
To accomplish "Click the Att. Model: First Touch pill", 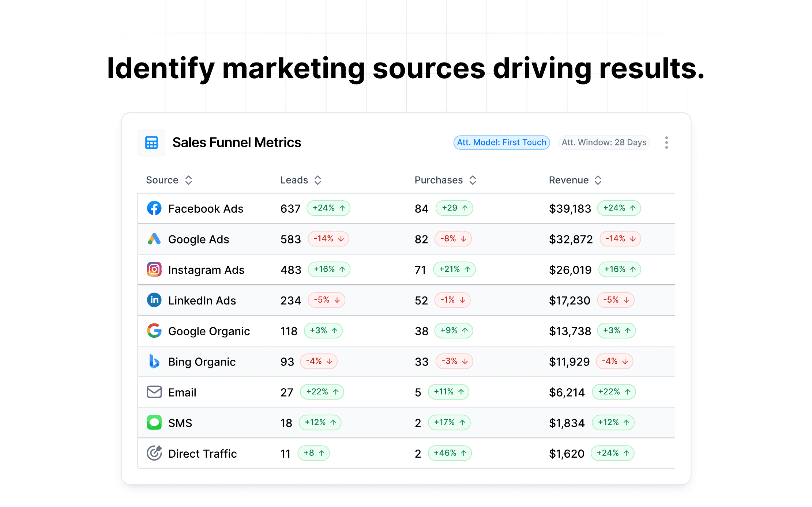I will coord(501,143).
